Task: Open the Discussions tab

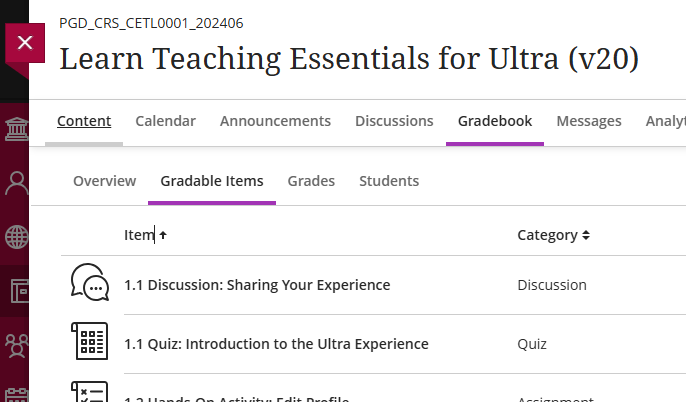Action: 394,121
